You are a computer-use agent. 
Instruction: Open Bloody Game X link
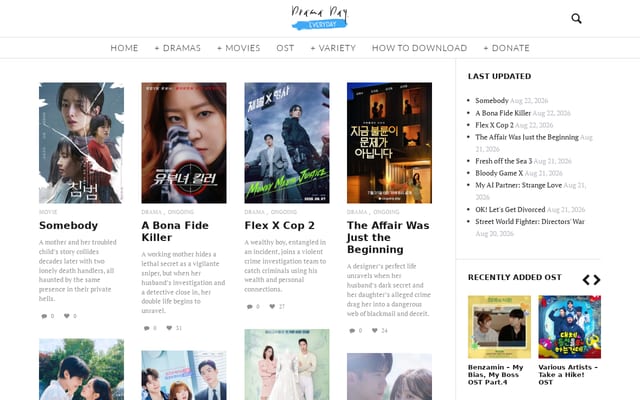pyautogui.click(x=499, y=173)
